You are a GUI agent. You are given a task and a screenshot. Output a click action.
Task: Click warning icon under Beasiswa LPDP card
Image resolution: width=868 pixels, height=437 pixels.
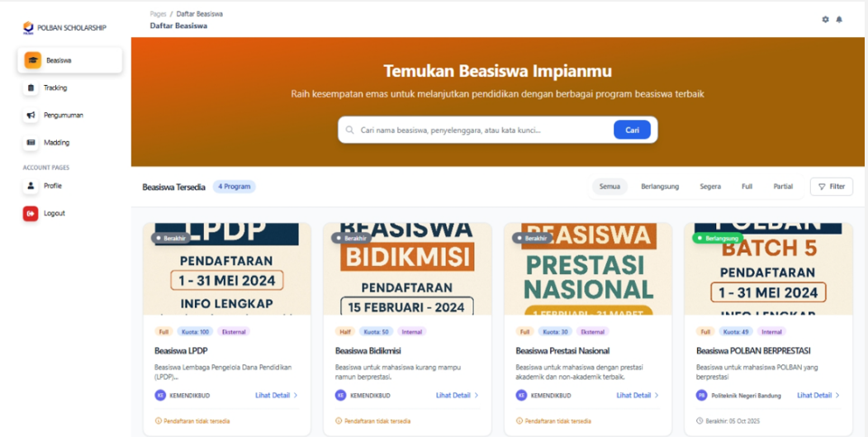159,421
